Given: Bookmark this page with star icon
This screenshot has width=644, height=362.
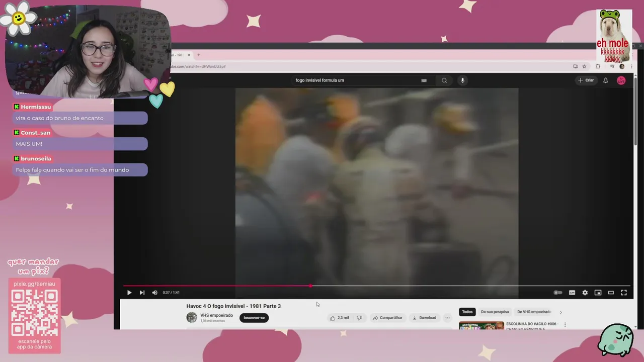Looking at the screenshot, I should (x=584, y=66).
